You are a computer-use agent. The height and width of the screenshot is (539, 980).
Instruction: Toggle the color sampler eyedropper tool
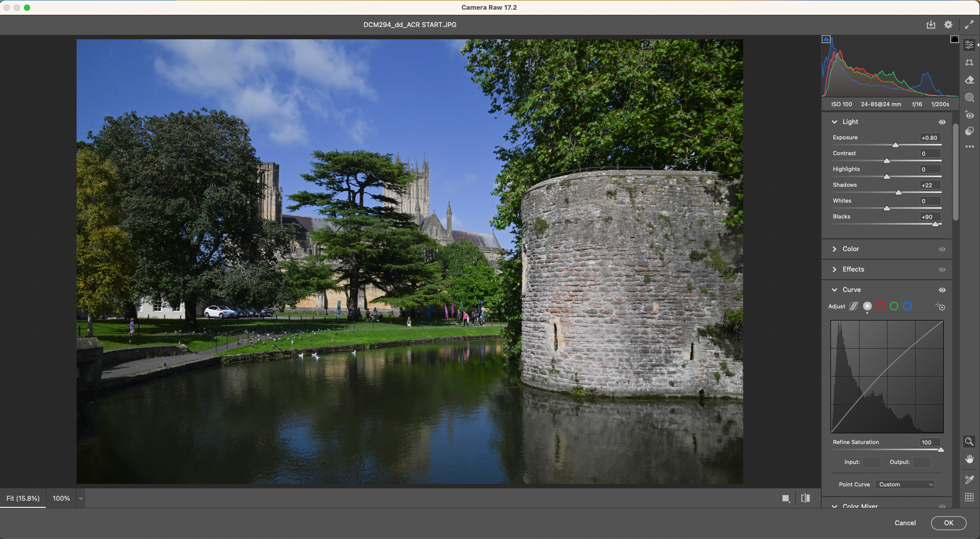click(x=969, y=479)
